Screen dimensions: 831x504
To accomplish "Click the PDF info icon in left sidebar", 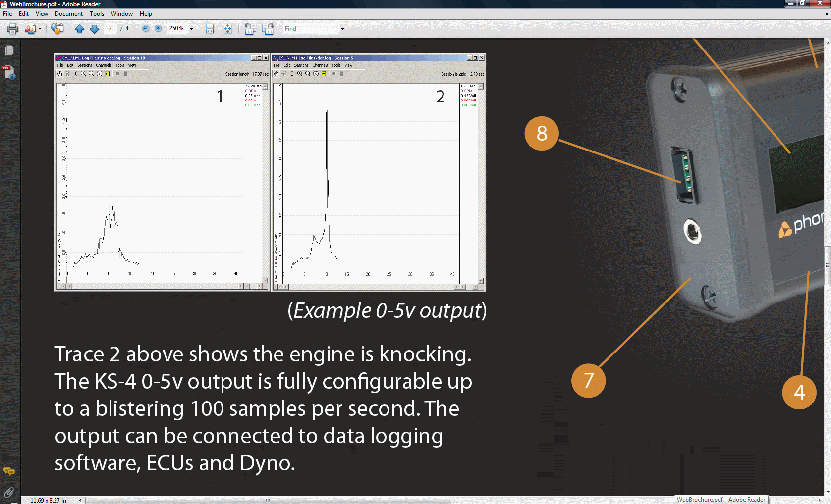I will pyautogui.click(x=9, y=72).
